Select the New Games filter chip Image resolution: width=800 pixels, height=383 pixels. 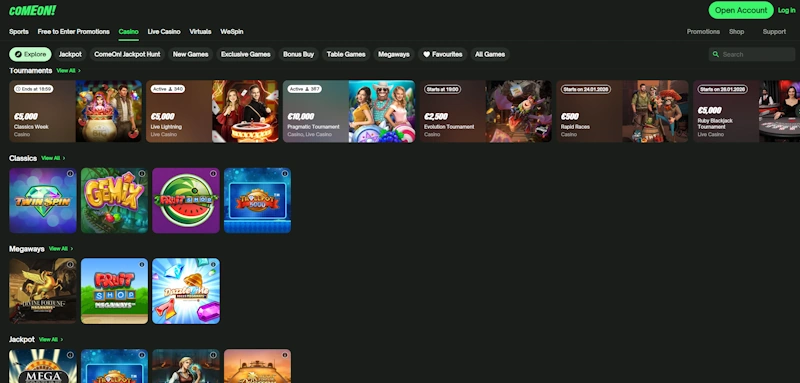click(190, 54)
